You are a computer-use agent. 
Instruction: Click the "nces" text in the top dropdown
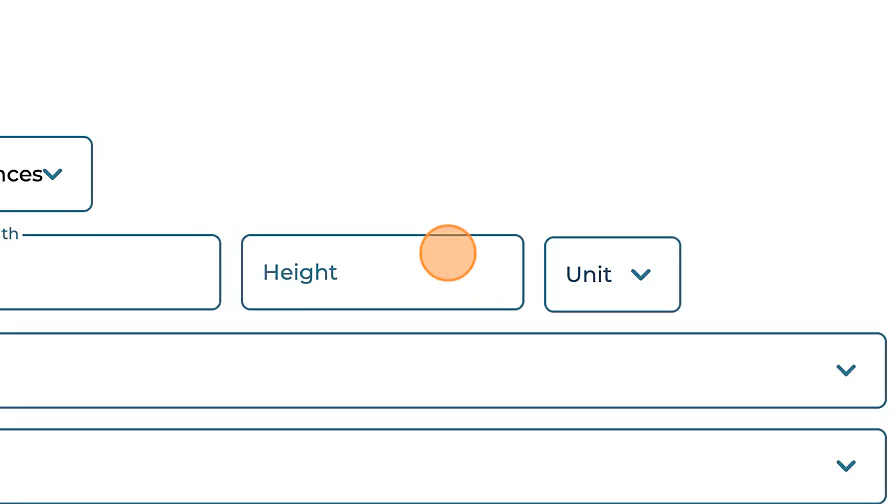20,174
